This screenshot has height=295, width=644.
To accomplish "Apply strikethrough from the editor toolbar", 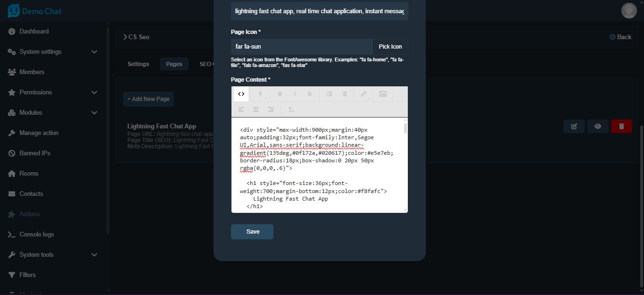I will click(309, 94).
